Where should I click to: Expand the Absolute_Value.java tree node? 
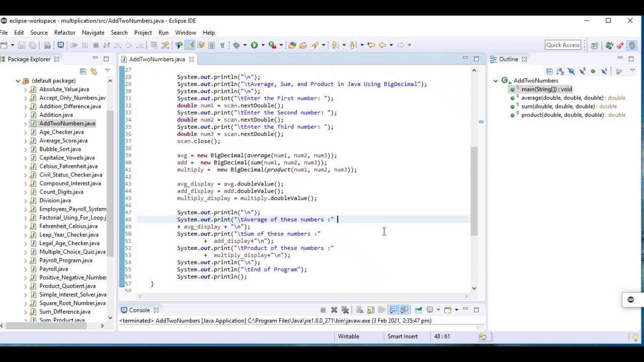click(x=26, y=89)
